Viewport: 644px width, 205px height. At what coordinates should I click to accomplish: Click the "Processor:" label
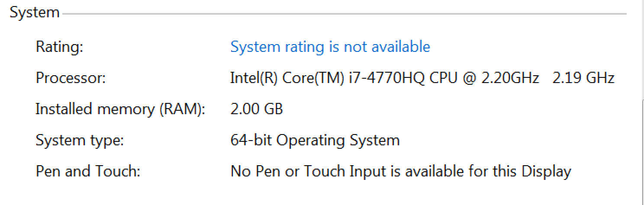(71, 78)
